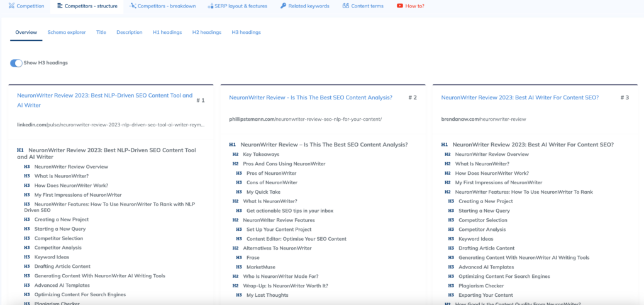
Task: Click the phillipstemann.com URL
Action: (x=305, y=119)
